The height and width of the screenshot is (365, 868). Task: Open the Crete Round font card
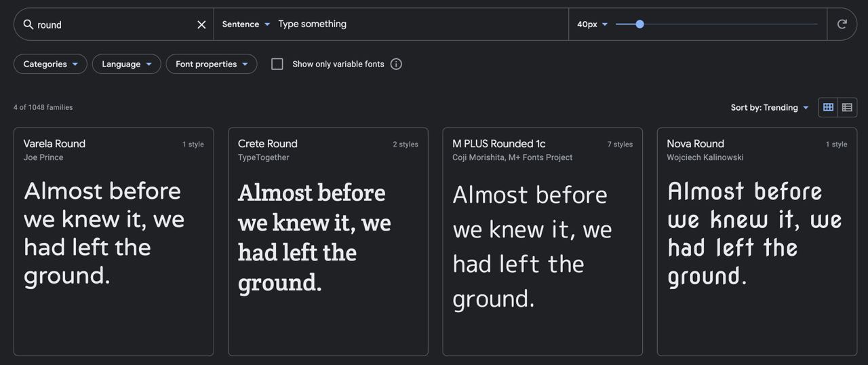328,241
